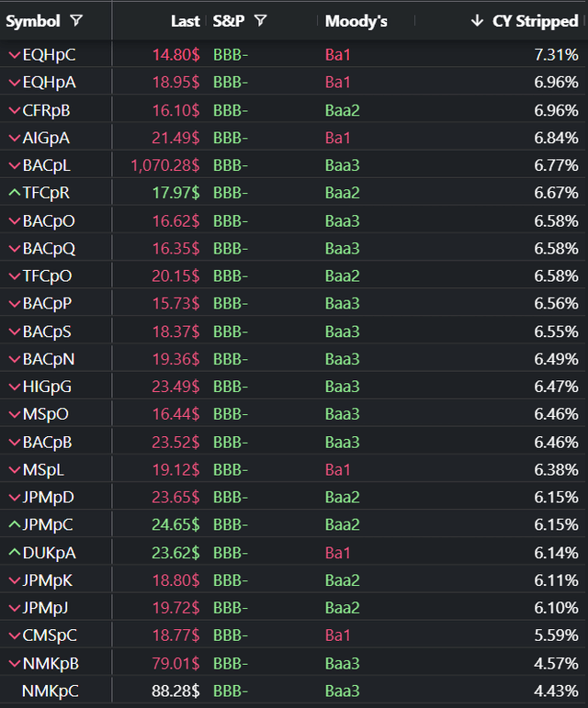Select the BACpL symbol row
588x708 pixels.
point(46,165)
